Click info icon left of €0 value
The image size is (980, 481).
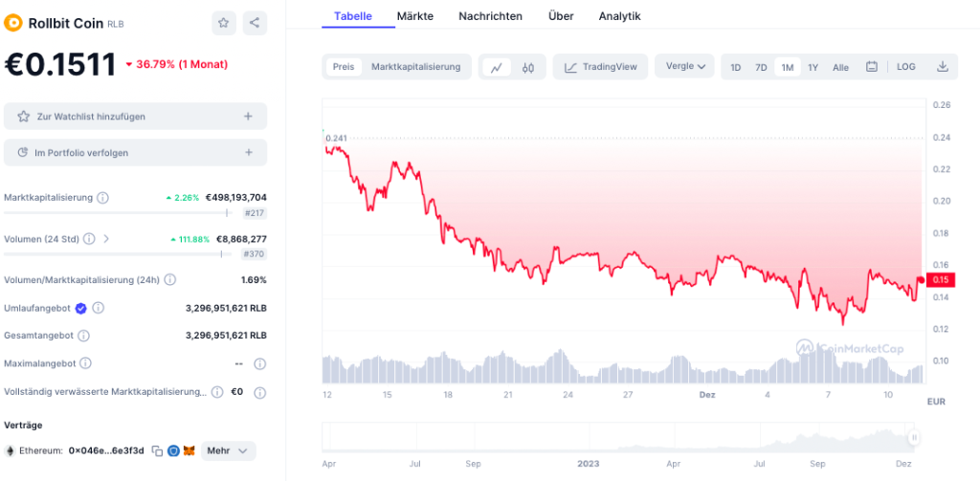(x=217, y=392)
